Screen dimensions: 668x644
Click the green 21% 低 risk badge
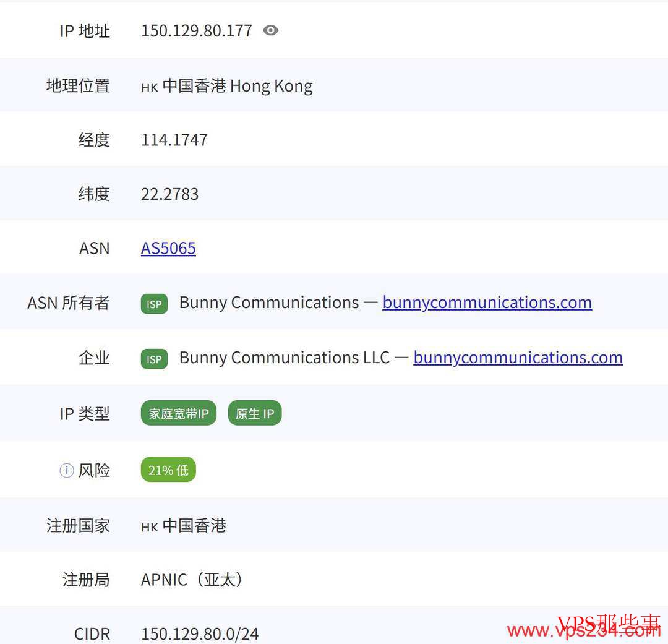point(168,470)
